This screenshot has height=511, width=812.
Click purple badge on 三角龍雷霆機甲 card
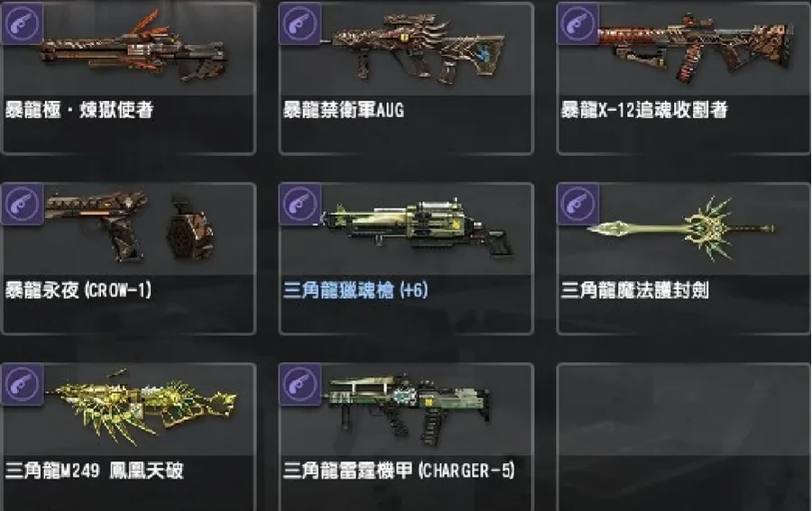[x=300, y=385]
